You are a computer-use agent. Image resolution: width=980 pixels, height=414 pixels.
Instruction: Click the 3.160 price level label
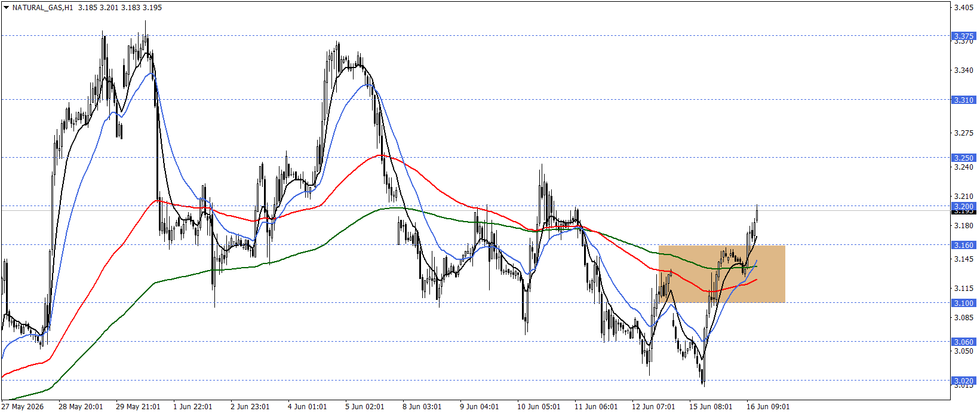pos(963,245)
